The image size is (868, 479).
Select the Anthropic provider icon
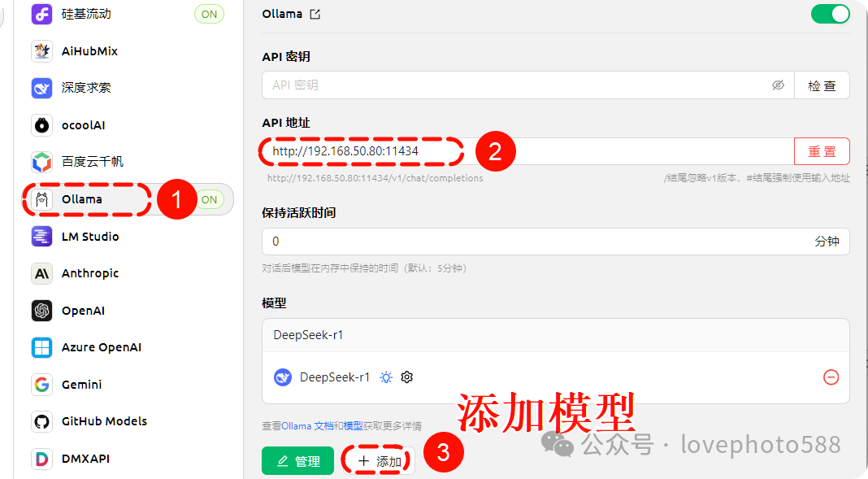42,273
